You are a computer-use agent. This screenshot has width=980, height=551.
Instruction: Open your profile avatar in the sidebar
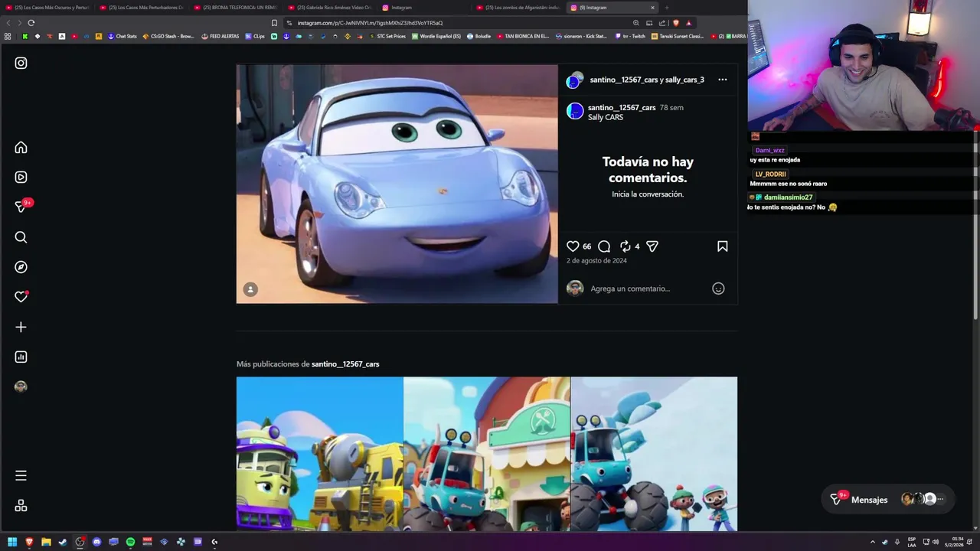(21, 386)
